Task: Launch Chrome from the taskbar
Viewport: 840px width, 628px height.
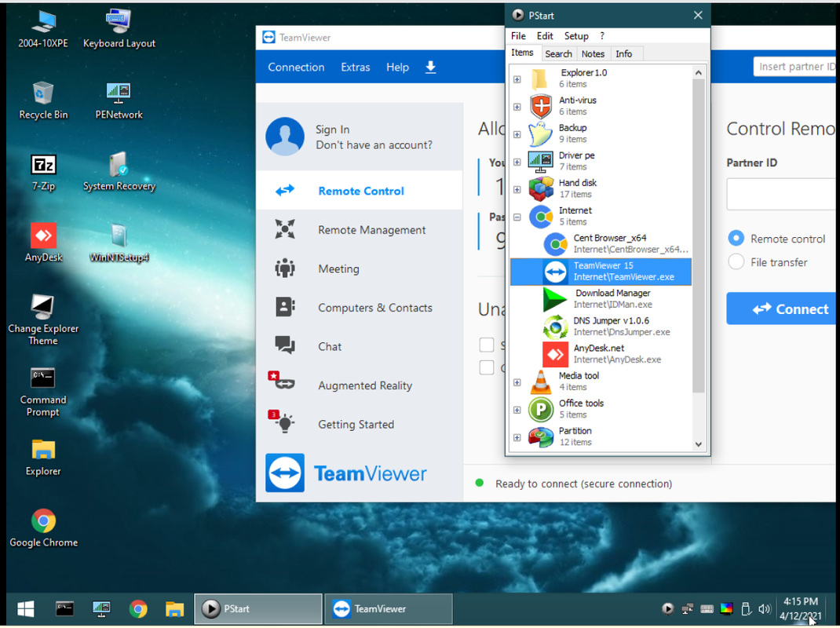Action: click(137, 608)
